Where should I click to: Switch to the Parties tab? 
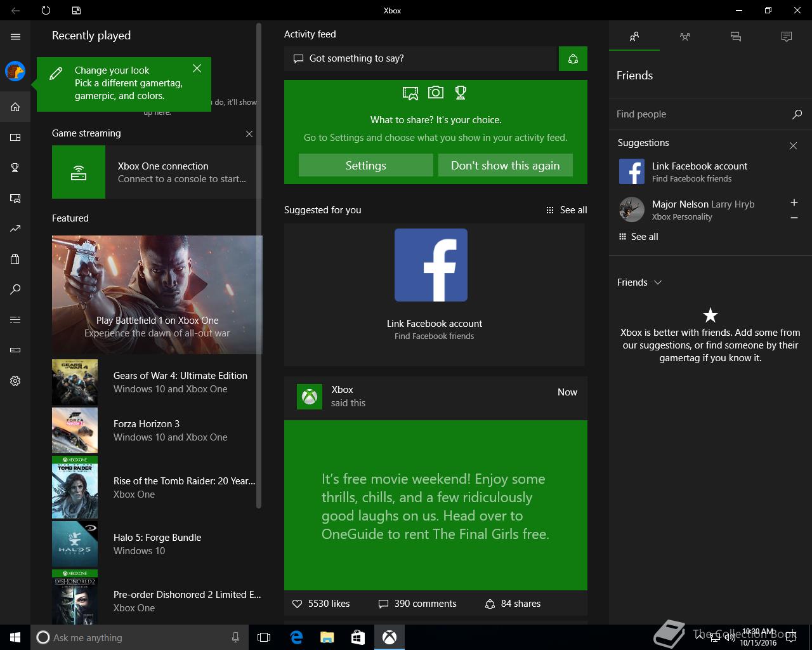tap(685, 37)
